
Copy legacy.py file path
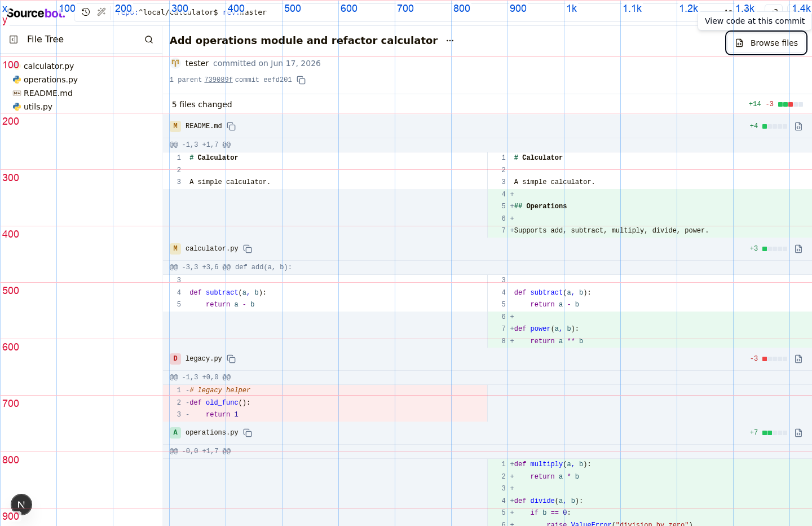(231, 359)
